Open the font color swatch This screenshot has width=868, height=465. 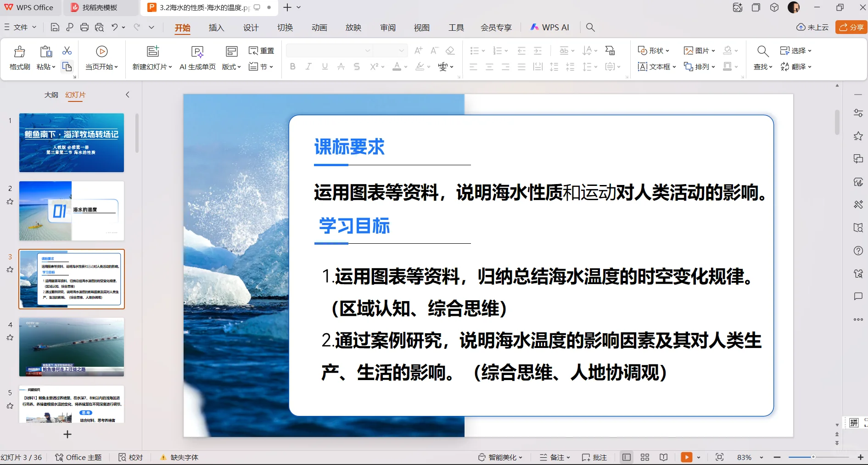(397, 67)
